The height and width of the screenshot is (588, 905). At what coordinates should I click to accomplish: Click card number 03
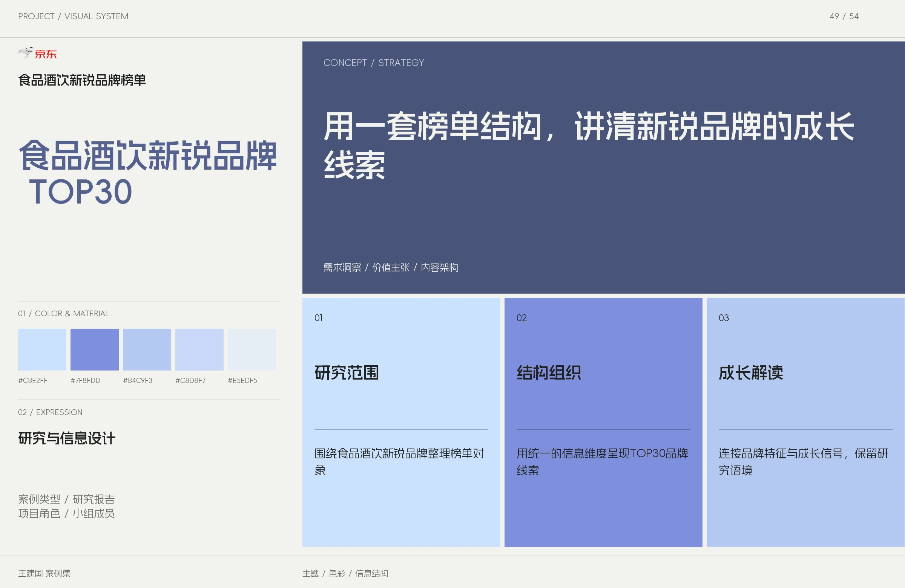pos(724,318)
